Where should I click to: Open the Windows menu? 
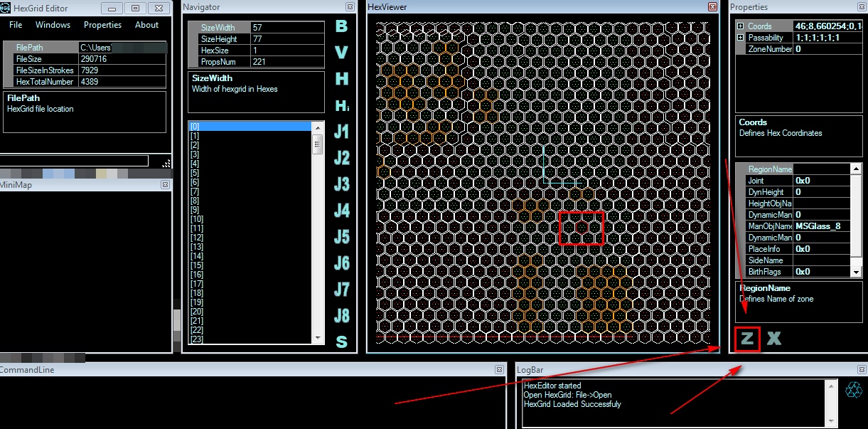coord(53,25)
